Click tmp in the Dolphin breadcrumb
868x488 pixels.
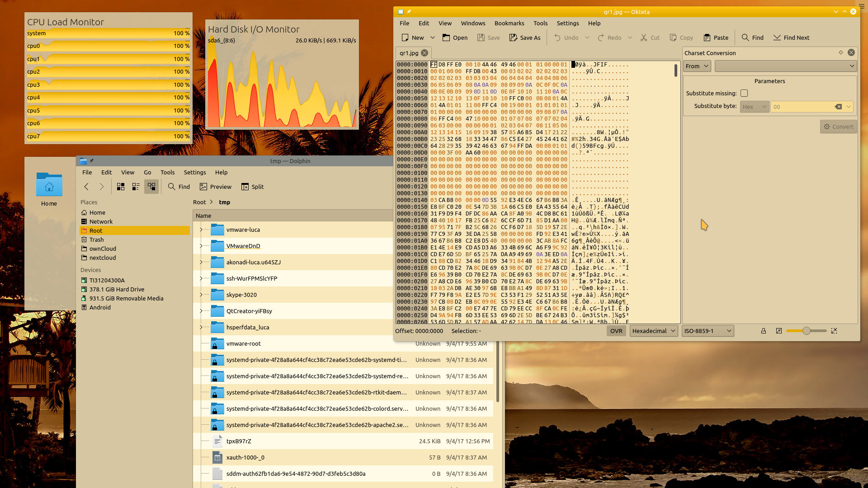click(x=225, y=202)
